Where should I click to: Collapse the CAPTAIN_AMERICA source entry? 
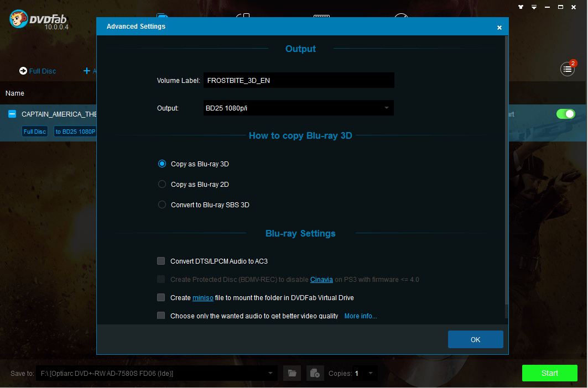point(12,114)
